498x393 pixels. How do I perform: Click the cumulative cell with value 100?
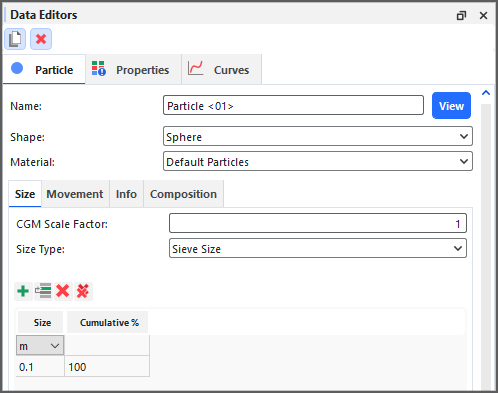tap(107, 367)
